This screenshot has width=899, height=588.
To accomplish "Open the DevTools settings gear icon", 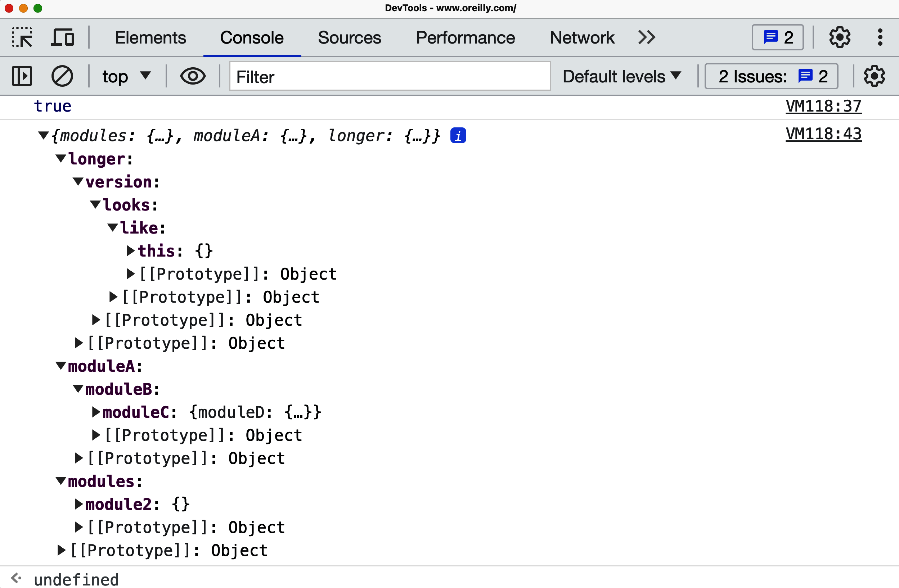I will [x=839, y=37].
